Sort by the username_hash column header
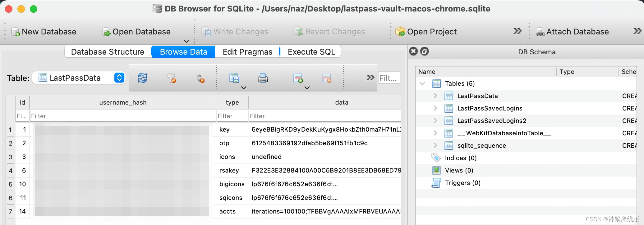644x225 pixels. [123, 102]
